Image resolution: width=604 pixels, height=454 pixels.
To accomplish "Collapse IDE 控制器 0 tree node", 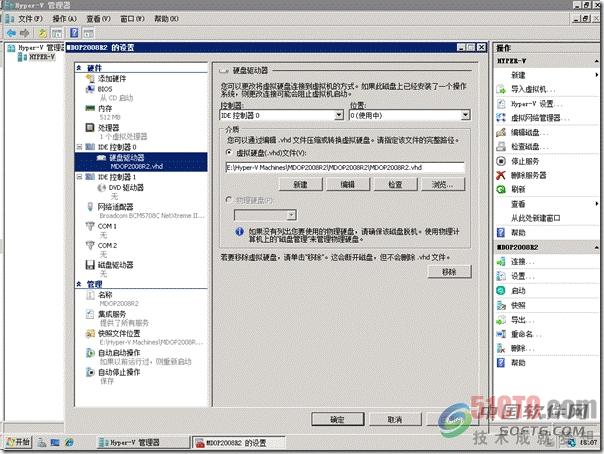I will tap(79, 147).
